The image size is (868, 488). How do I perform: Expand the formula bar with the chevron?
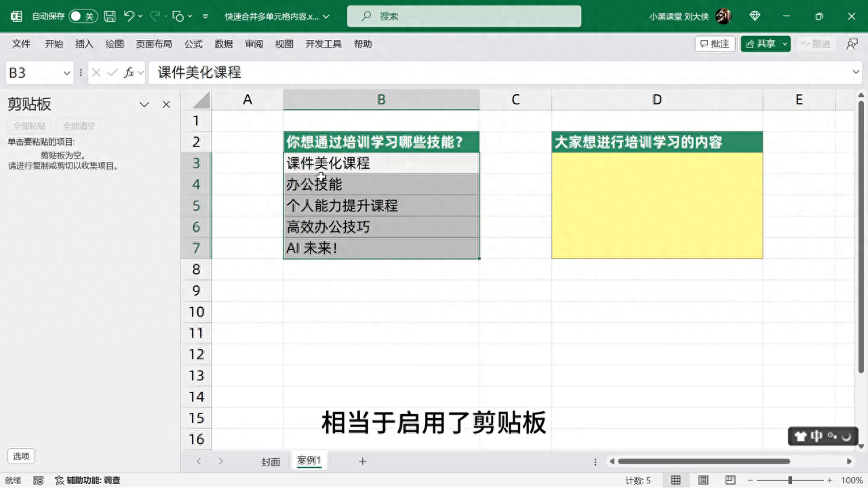(856, 73)
